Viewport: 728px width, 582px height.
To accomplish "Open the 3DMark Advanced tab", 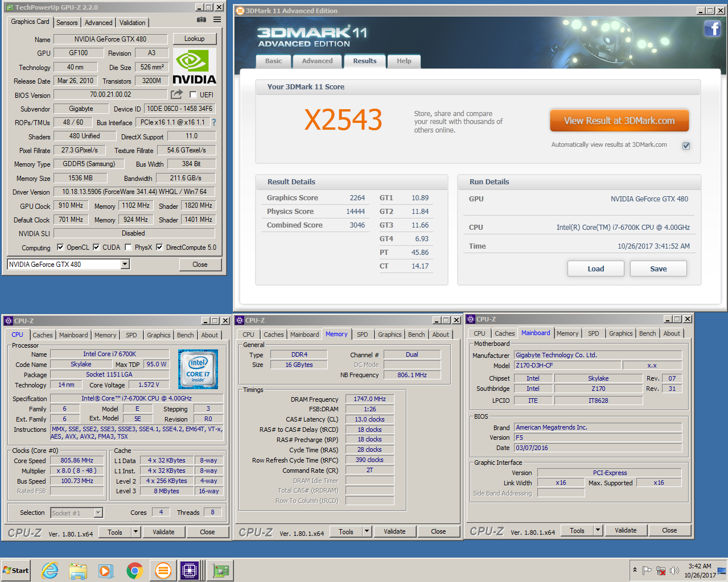I will (317, 61).
